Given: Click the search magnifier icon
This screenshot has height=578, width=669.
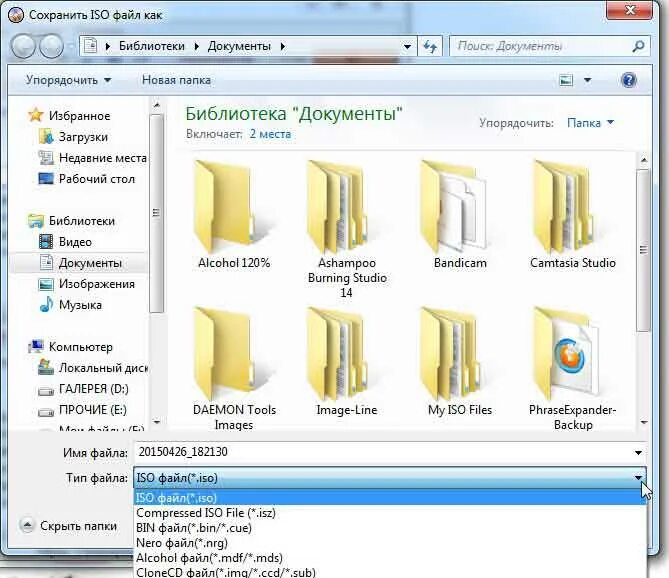Looking at the screenshot, I should [x=638, y=46].
